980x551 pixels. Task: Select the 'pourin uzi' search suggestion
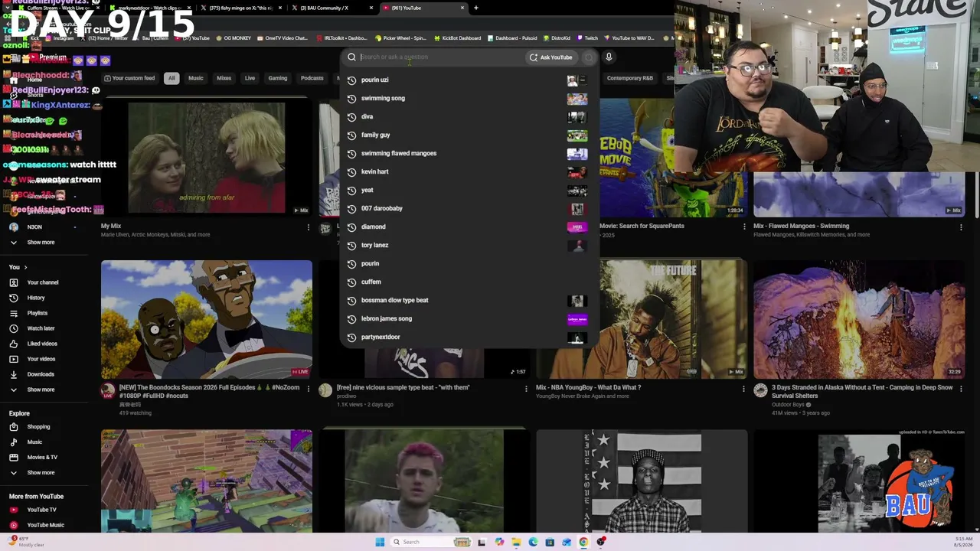[374, 80]
